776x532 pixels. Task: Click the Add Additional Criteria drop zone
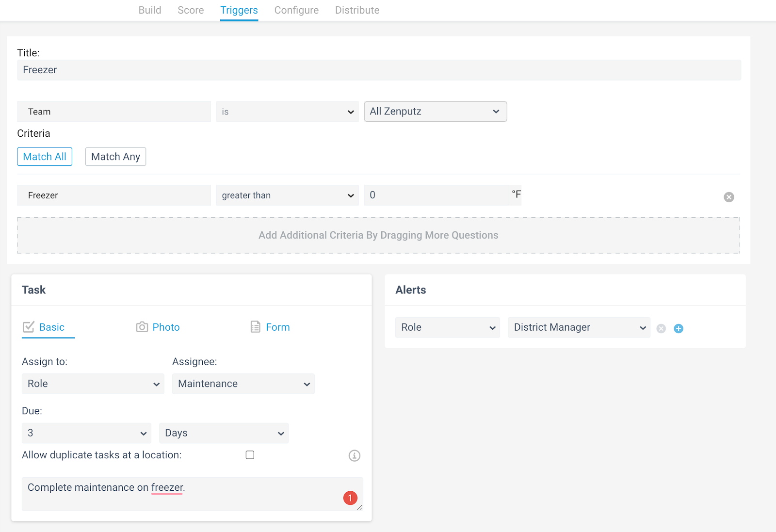click(378, 235)
